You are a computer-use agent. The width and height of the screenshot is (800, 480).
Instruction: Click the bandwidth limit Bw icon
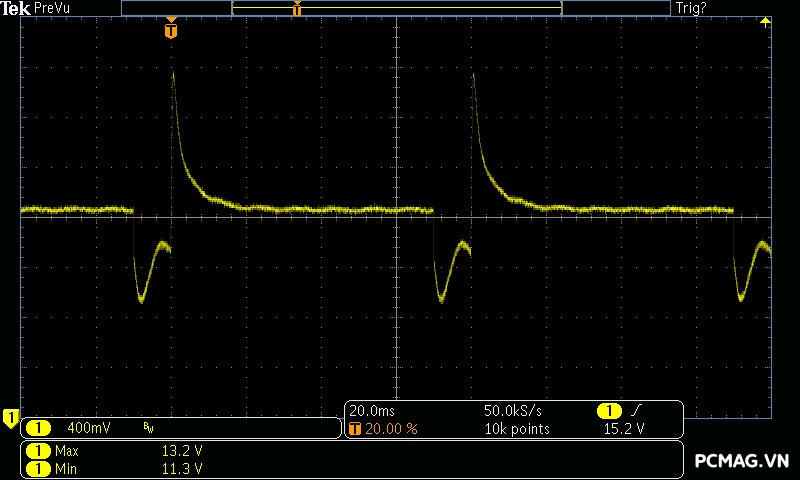[148, 428]
